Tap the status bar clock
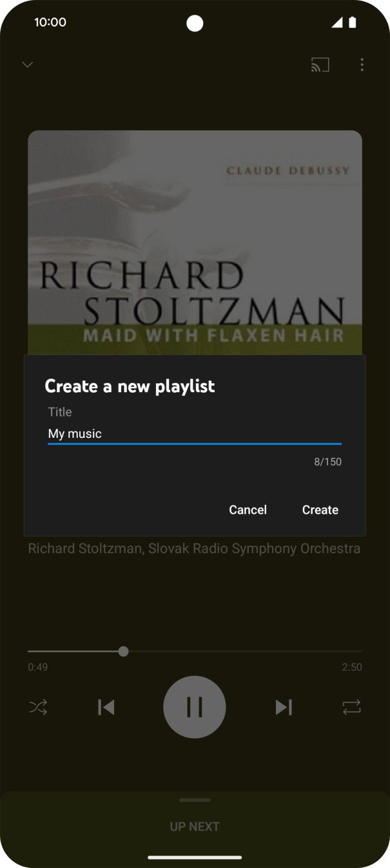 [50, 22]
